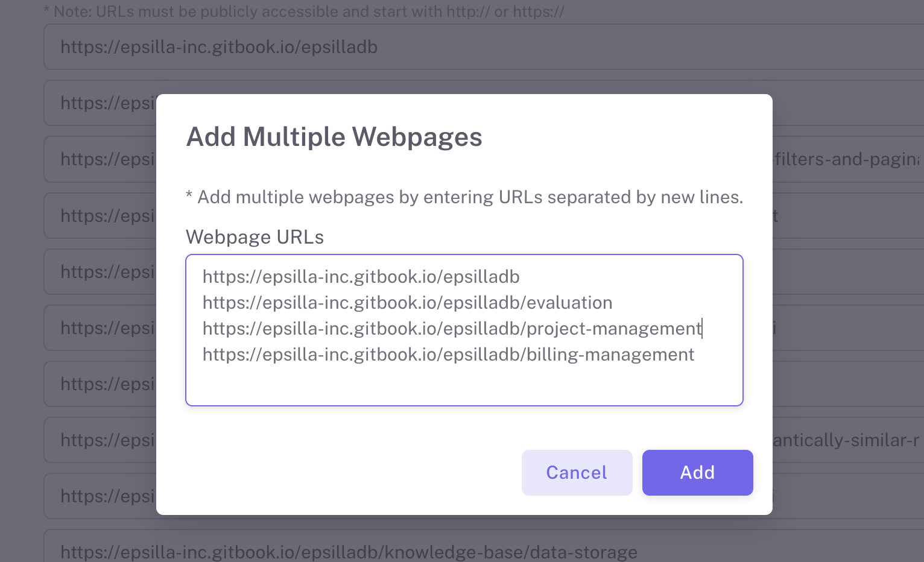Click the URL field directly above the filters-and-pagina field

coord(100,103)
